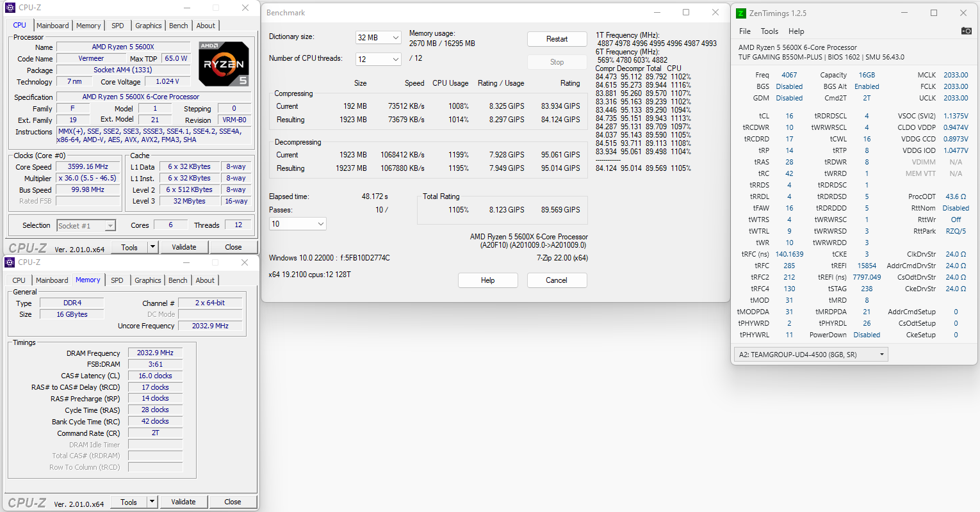Open the Passes count dropdown
Screen dimensions: 980x512
[x=298, y=223]
